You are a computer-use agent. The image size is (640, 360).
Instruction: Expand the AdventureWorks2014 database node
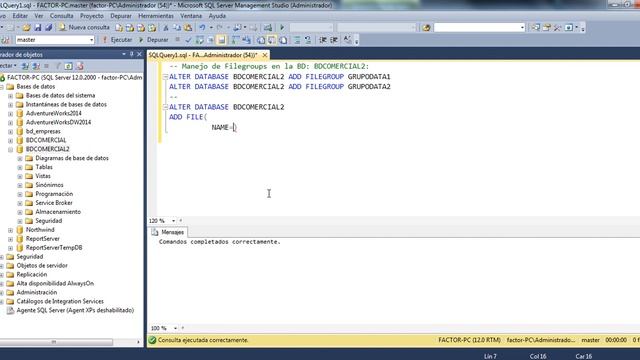pyautogui.click(x=10, y=113)
